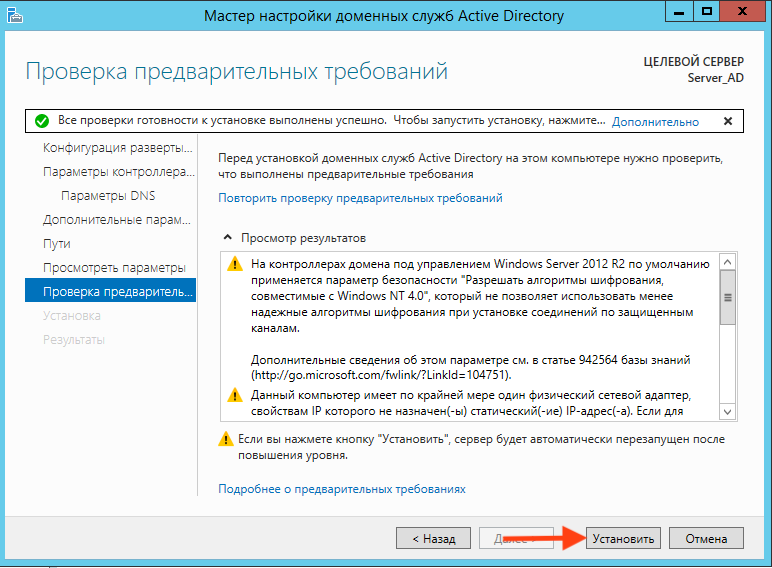Open the Пути step in sidebar

click(x=57, y=244)
